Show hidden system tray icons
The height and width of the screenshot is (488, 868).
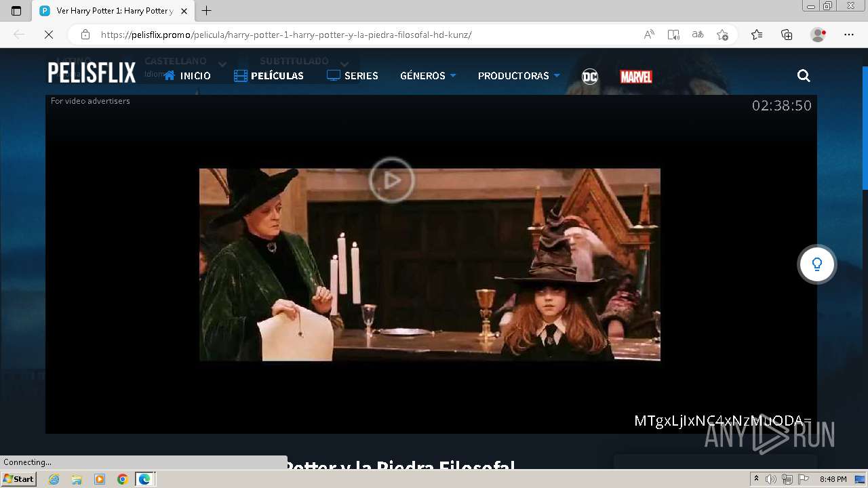point(757,479)
